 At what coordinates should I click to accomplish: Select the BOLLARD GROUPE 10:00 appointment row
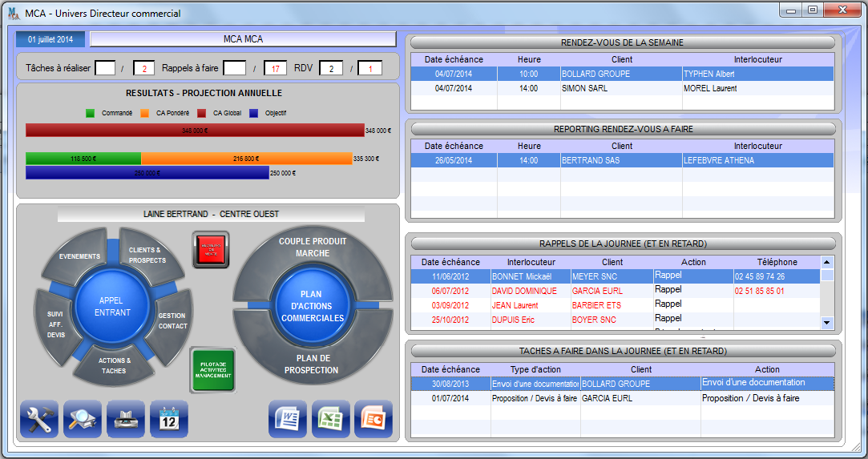[623, 74]
